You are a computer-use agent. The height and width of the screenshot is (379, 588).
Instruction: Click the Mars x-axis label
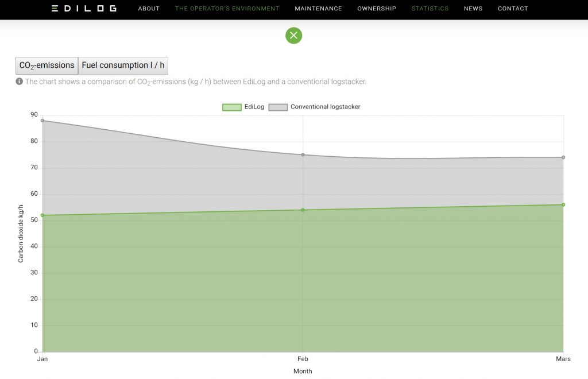[x=563, y=359]
